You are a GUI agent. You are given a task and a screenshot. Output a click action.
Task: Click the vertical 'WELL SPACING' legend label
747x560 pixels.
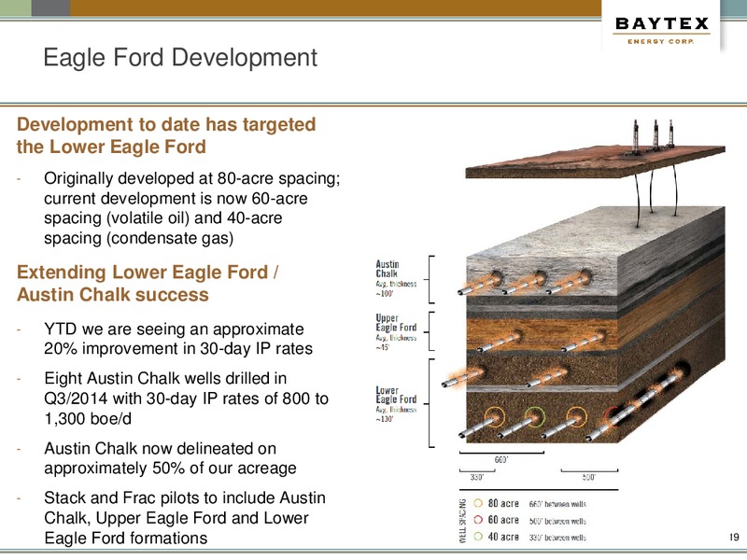coord(462,521)
